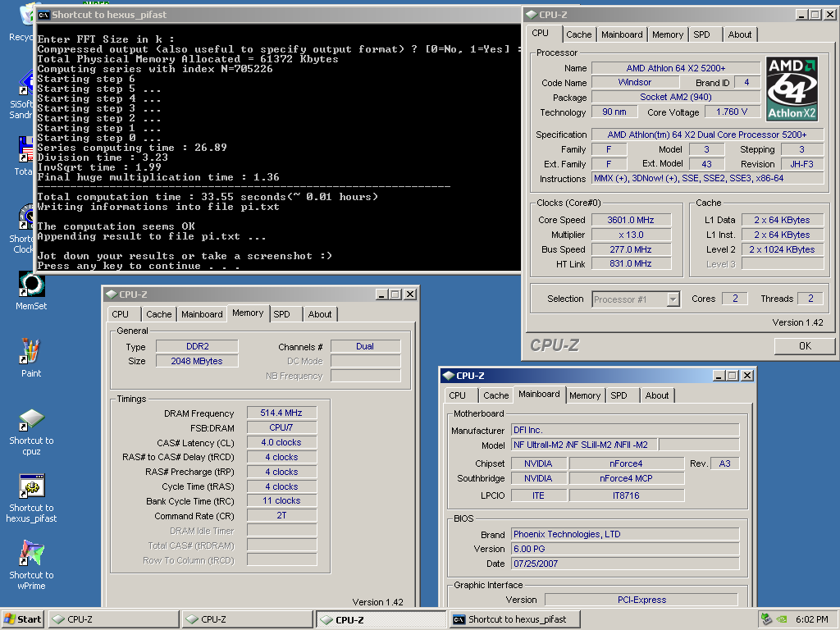Launch Paint from the desktop
Viewport: 840px width, 630px height.
click(x=31, y=358)
